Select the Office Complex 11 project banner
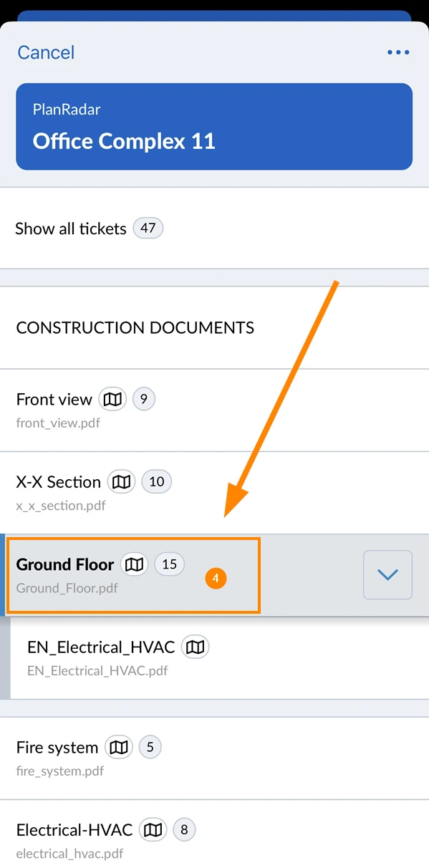 (214, 127)
